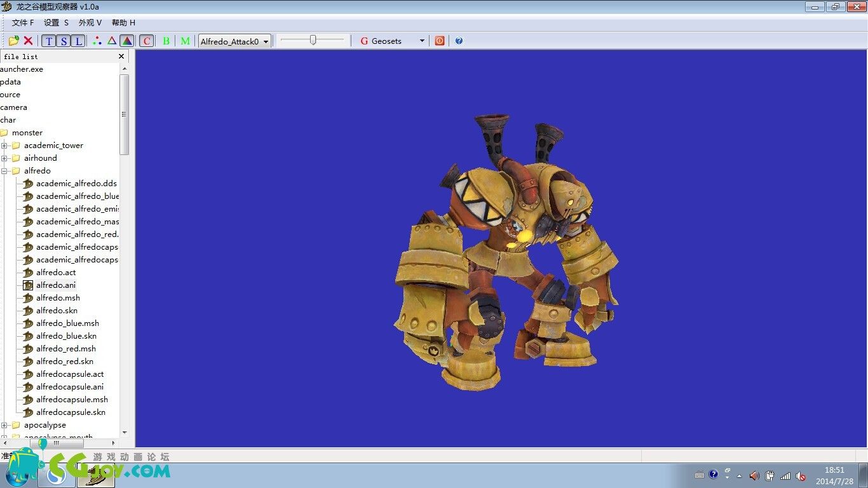Switch to solid shaded triangle display mode
868x488 pixels.
click(x=127, y=41)
